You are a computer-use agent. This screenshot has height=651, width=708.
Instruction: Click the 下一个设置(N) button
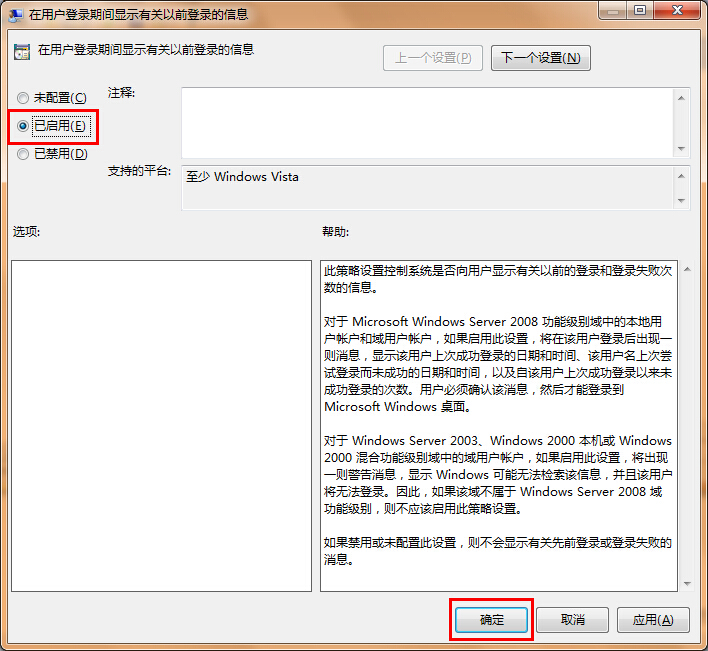pos(540,58)
